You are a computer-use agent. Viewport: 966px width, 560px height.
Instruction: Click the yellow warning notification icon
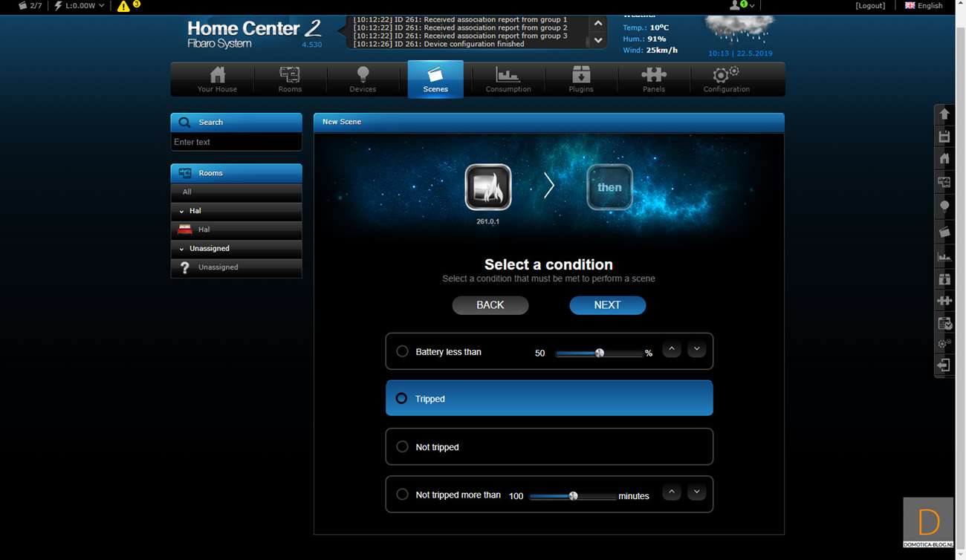tap(123, 6)
